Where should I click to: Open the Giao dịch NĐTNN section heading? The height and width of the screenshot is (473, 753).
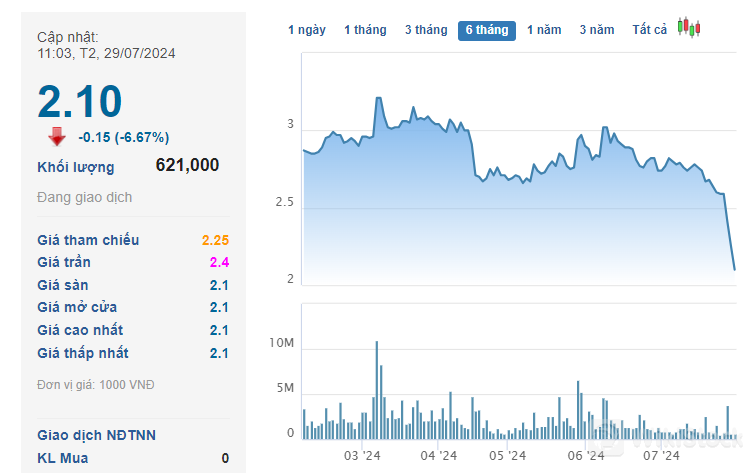tap(96, 435)
